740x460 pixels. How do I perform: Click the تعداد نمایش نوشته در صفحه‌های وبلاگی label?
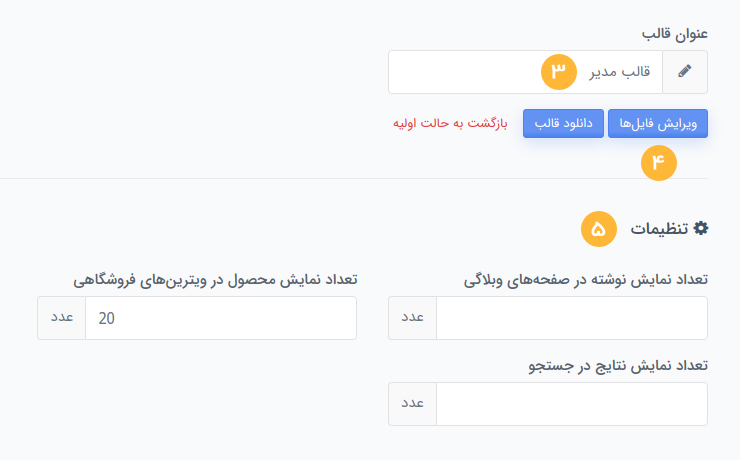586,279
